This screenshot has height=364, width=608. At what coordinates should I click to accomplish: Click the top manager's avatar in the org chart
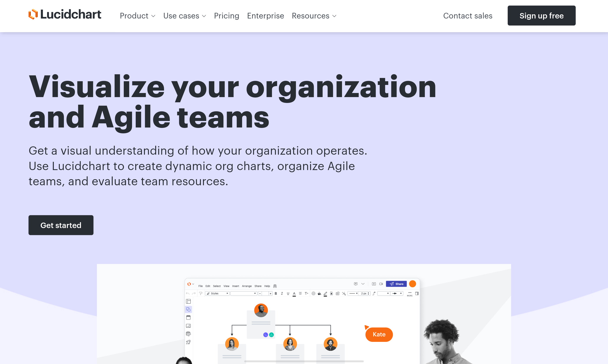(261, 311)
